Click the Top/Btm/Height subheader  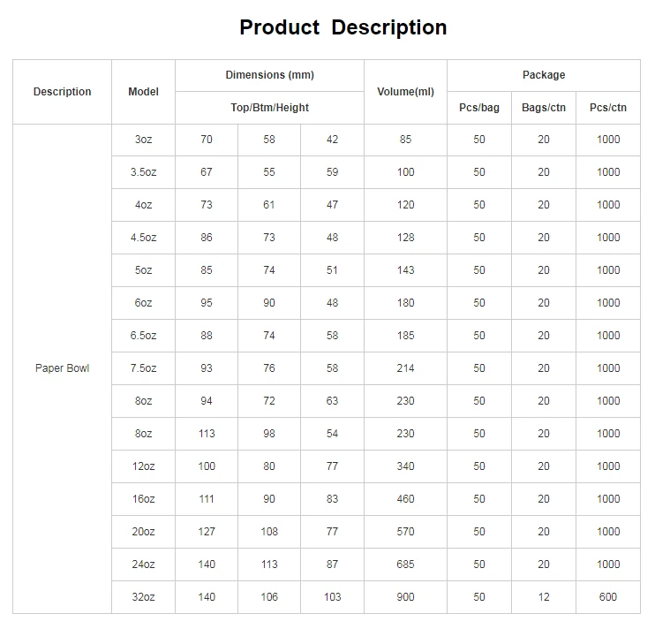pos(269,108)
